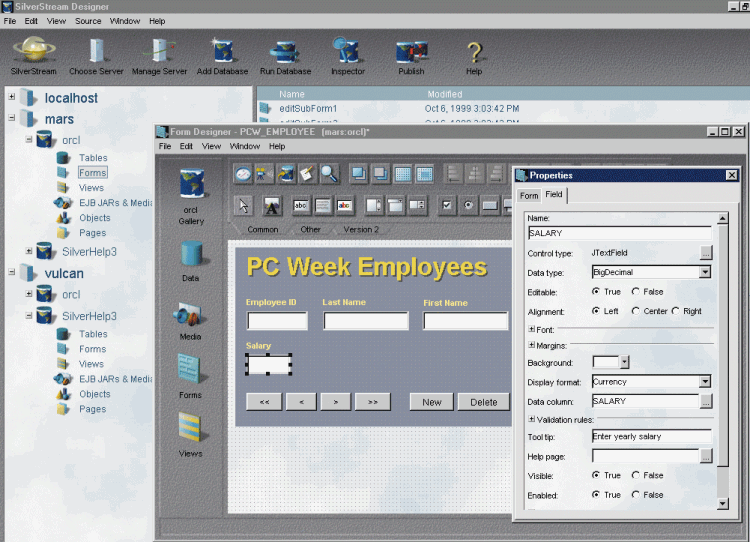Expand the localhost server node
Image resolution: width=750 pixels, height=542 pixels.
point(12,97)
